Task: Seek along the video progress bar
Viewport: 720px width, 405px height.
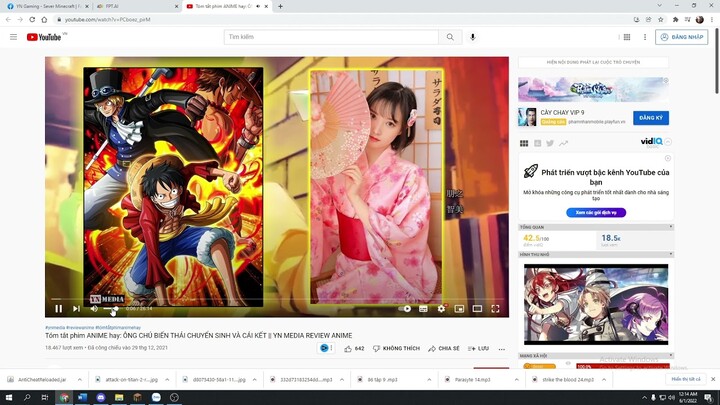Action: (276, 299)
